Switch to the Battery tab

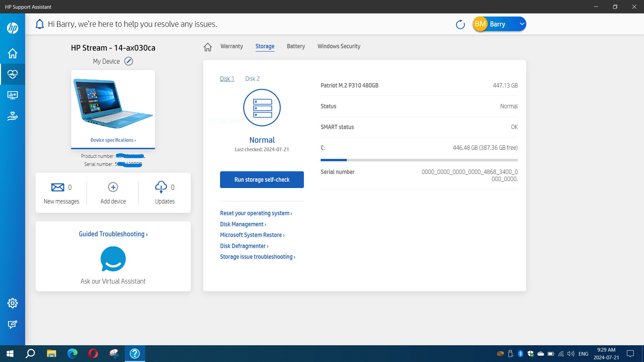[x=296, y=46]
